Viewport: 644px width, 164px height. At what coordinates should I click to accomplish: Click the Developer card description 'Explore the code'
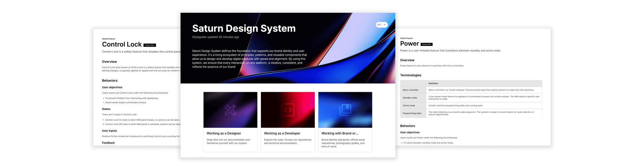pos(288,141)
